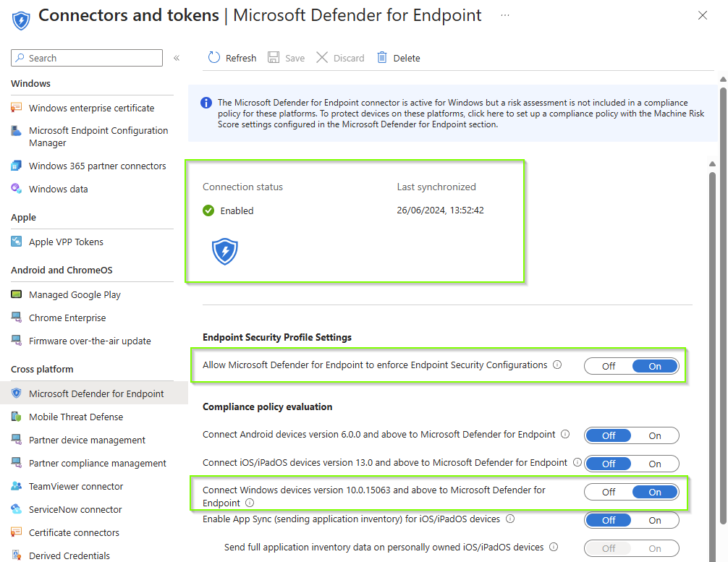The width and height of the screenshot is (728, 562).
Task: Click the Partner compliance management icon
Action: pos(16,463)
